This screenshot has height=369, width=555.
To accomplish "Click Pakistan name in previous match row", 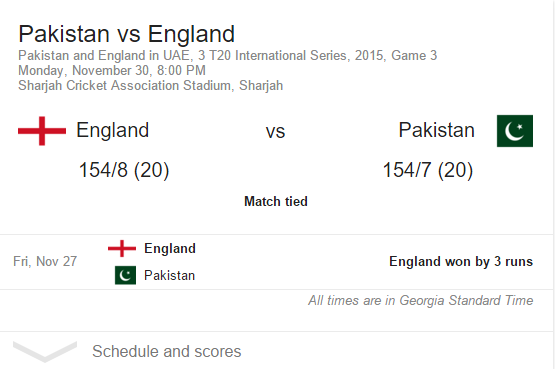I will coord(170,275).
